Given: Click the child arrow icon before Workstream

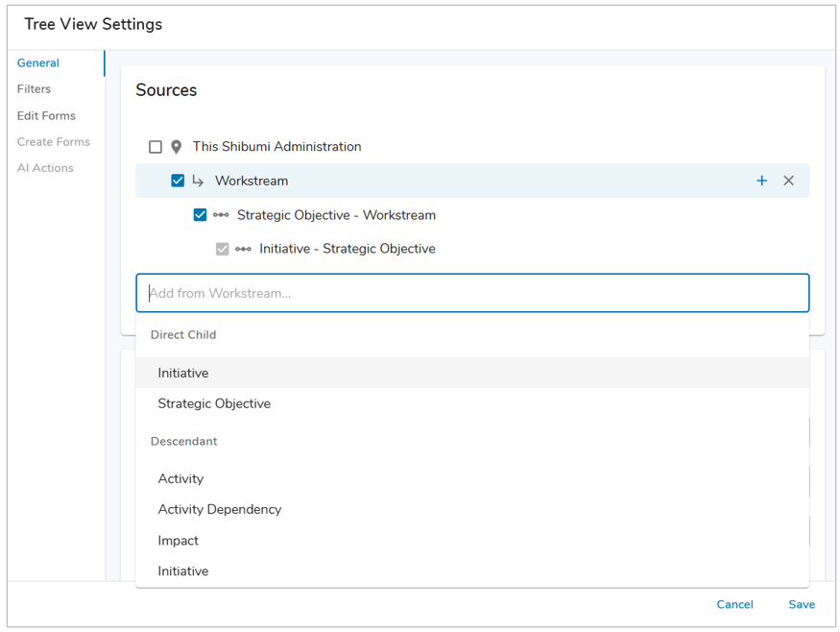Looking at the screenshot, I should pos(199,181).
